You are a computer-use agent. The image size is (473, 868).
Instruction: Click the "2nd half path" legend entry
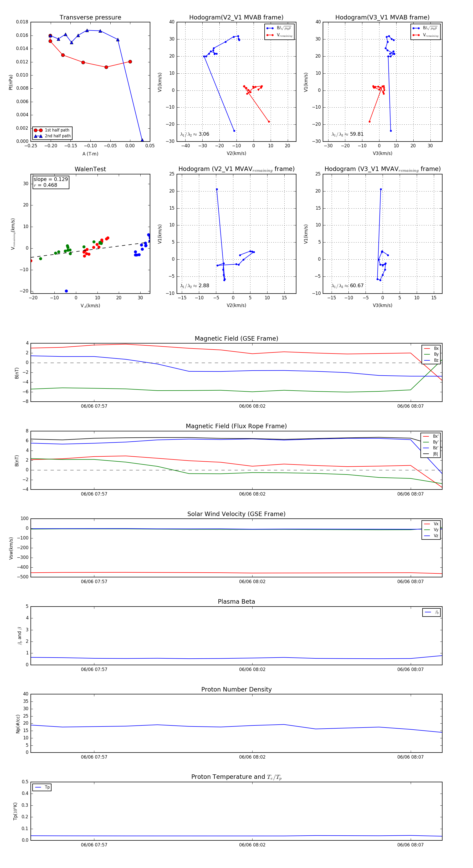[x=52, y=136]
